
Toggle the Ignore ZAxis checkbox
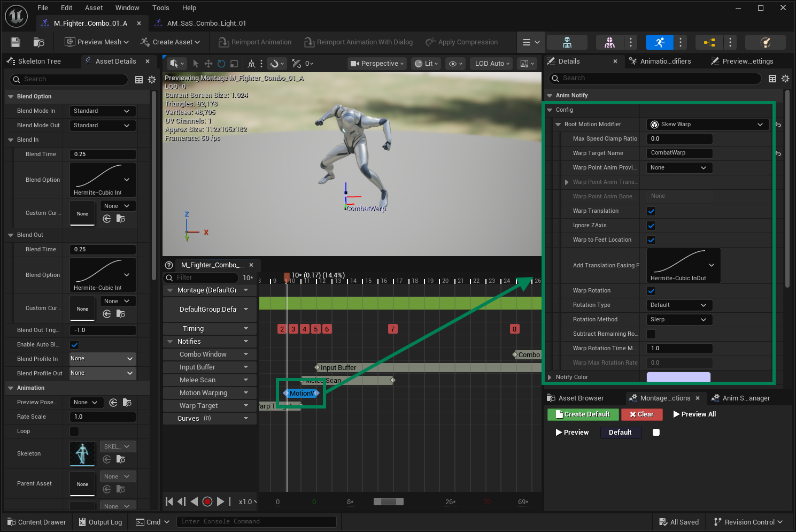point(651,226)
